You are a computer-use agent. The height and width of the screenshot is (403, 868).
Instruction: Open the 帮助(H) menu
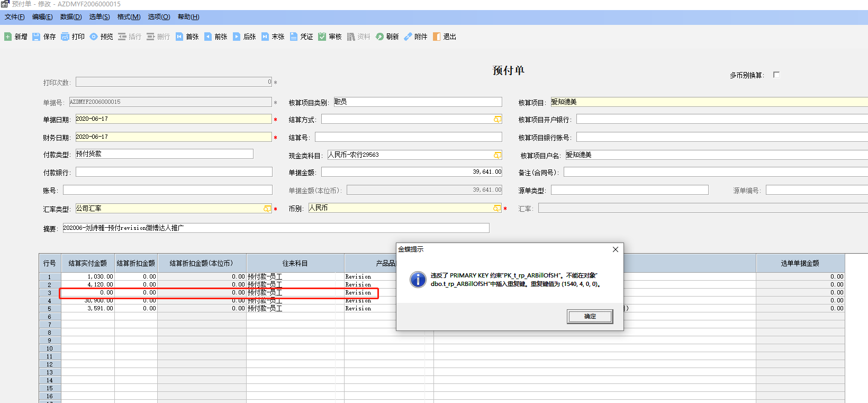click(188, 17)
